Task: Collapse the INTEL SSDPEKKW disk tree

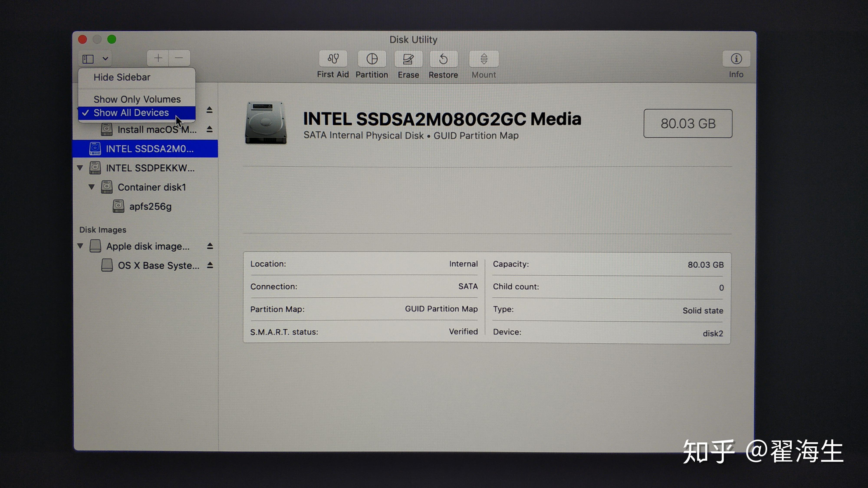Action: (80, 168)
